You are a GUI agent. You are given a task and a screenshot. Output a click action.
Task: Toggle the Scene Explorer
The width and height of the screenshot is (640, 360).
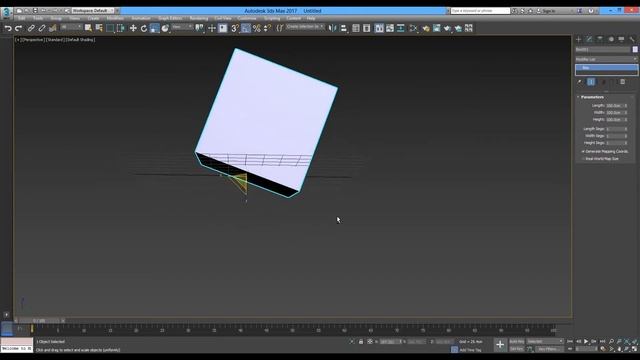point(356,28)
